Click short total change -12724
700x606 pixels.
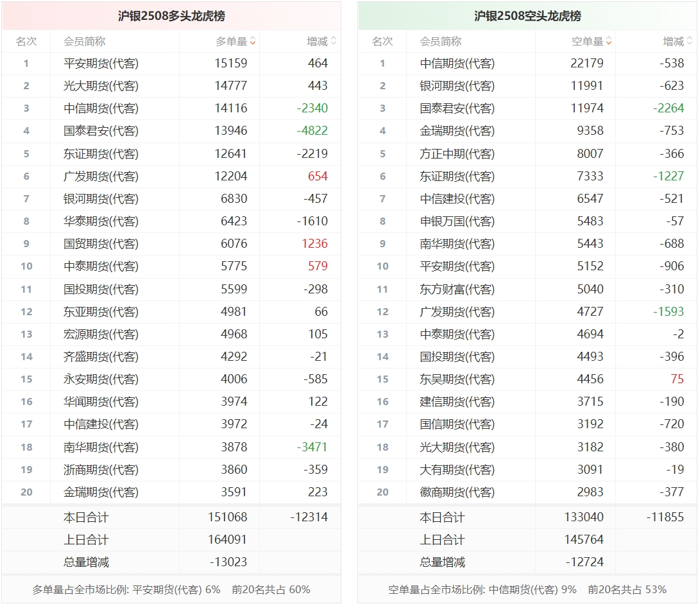[585, 562]
